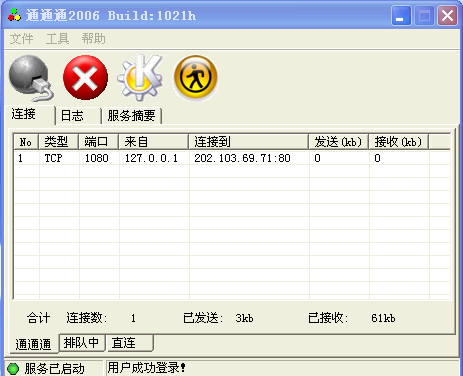Click the red X disconnect icon
Viewport: 463px width, 376px height.
point(85,78)
